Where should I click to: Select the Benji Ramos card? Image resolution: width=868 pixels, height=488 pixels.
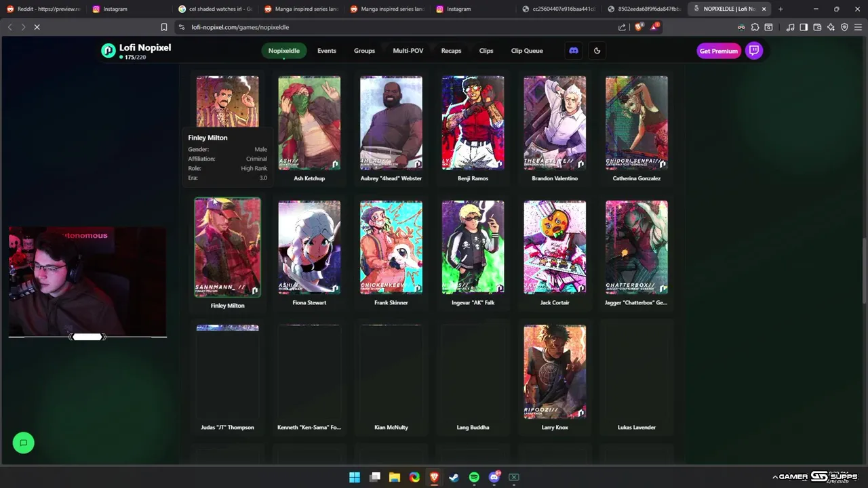point(473,129)
